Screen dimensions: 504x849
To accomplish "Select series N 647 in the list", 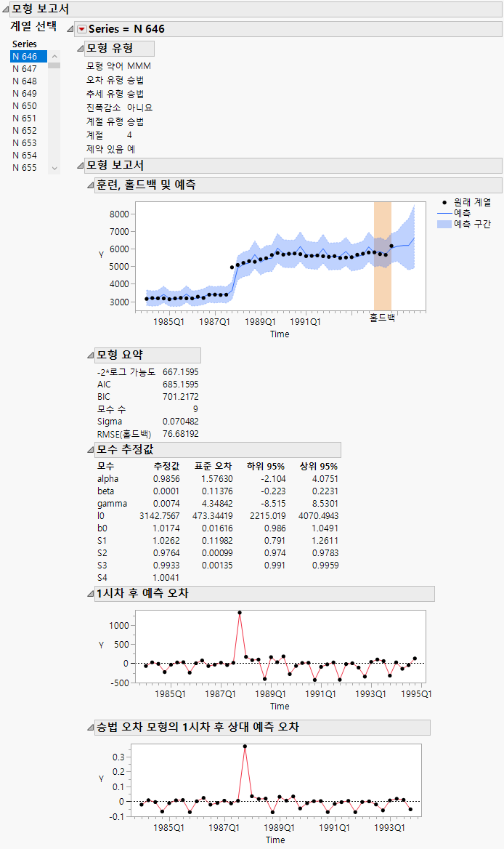I will coord(28,69).
